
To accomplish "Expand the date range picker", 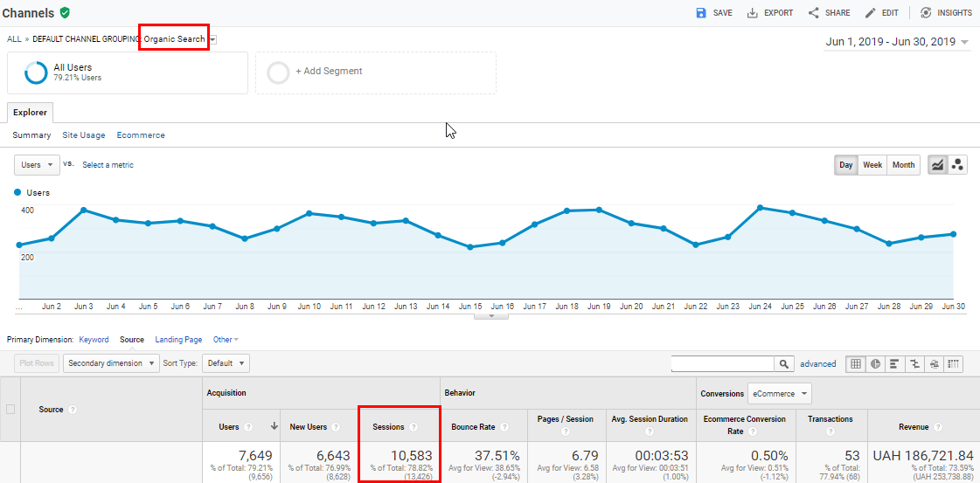I will [x=898, y=42].
